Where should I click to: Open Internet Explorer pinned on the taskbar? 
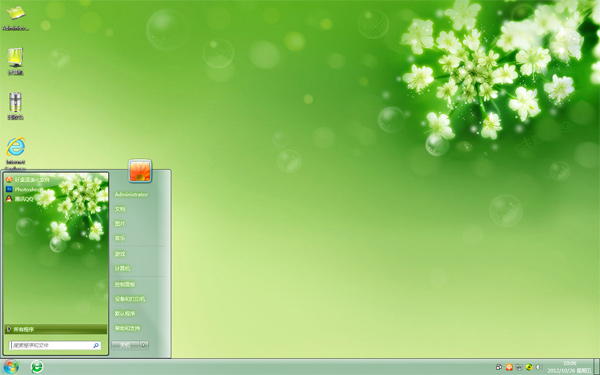coord(37,367)
